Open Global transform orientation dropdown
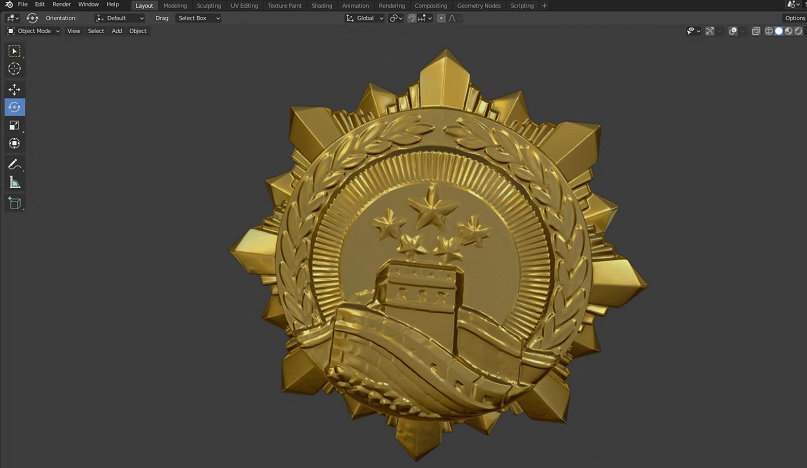This screenshot has width=807, height=468. [x=364, y=18]
